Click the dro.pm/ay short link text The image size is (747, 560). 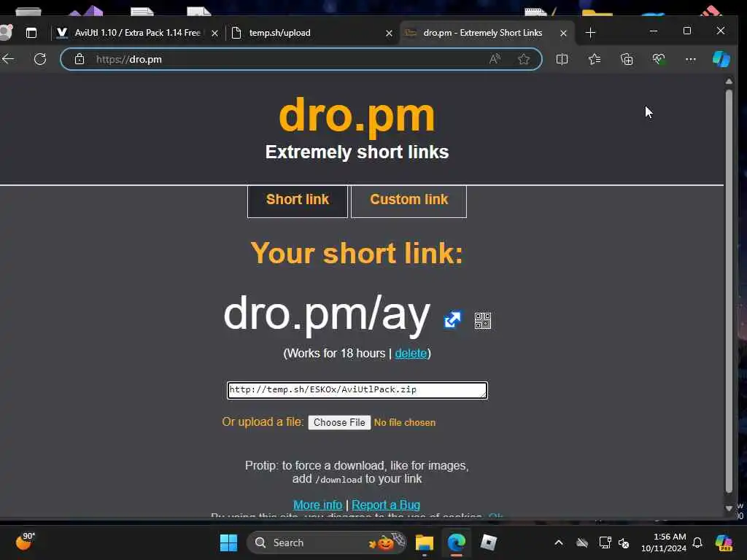coord(327,315)
